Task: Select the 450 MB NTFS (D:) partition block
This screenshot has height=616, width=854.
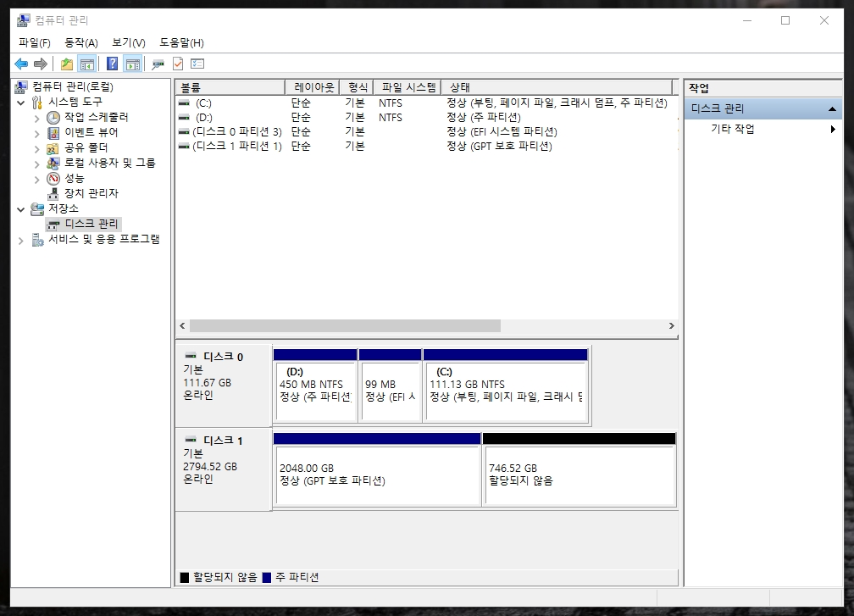Action: click(315, 386)
